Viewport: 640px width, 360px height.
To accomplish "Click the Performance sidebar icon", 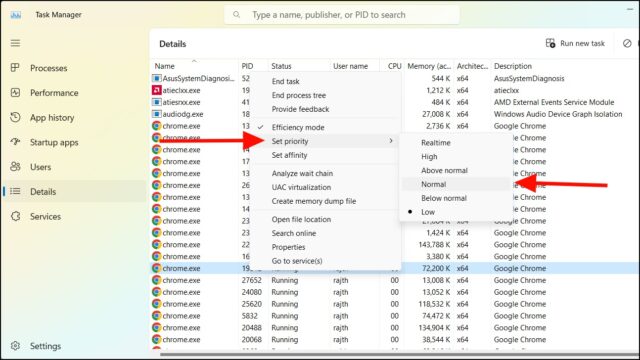I will (15, 93).
